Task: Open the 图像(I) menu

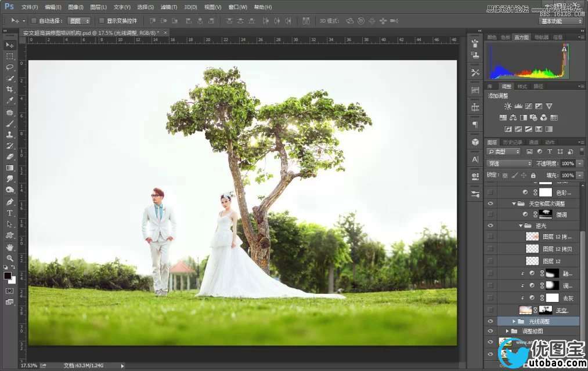Action: pos(76,7)
